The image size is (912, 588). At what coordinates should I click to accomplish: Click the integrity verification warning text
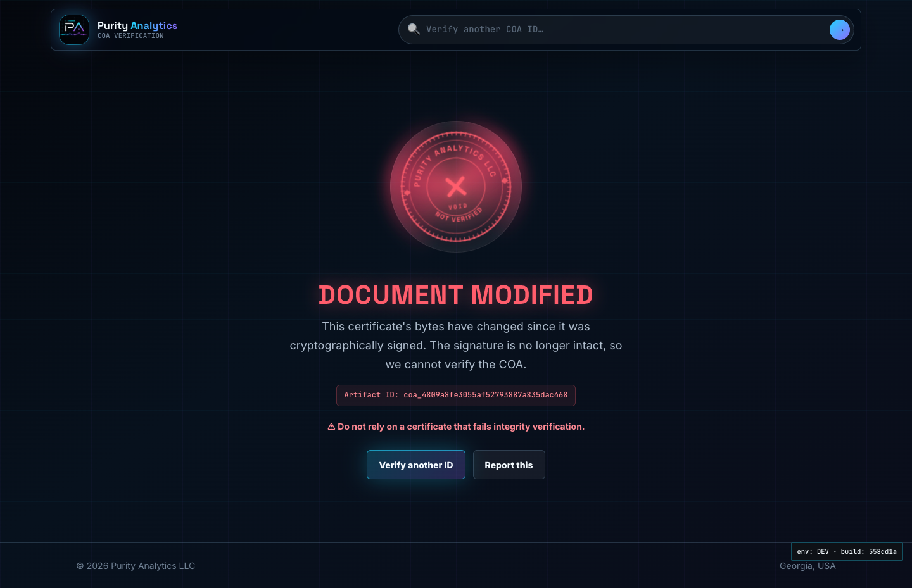point(461,427)
